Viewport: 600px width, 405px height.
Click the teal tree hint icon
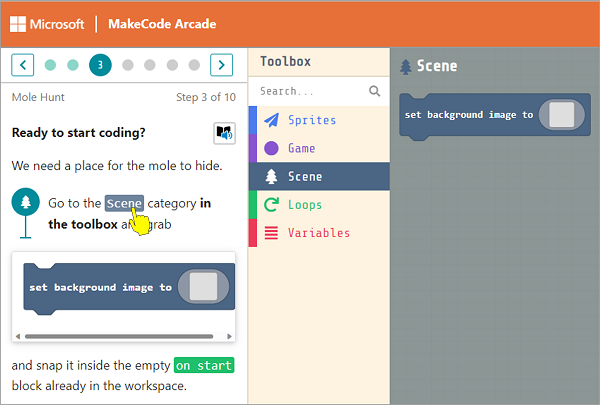[26, 202]
